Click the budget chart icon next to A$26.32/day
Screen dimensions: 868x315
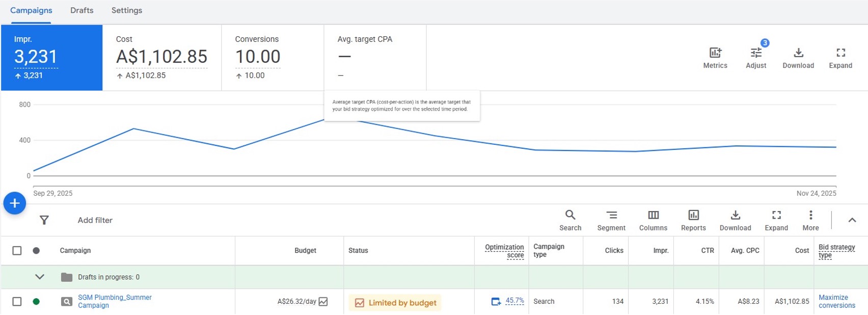click(x=323, y=302)
